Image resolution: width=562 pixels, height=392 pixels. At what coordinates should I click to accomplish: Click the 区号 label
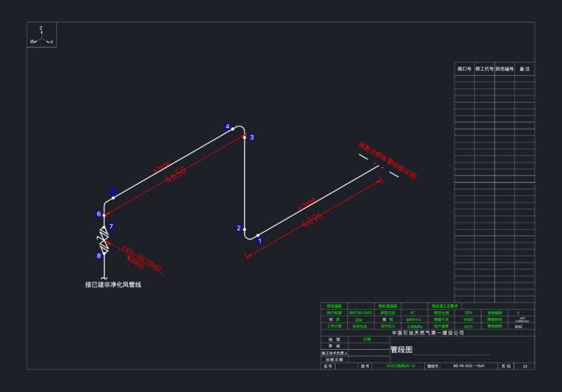coord(328,366)
